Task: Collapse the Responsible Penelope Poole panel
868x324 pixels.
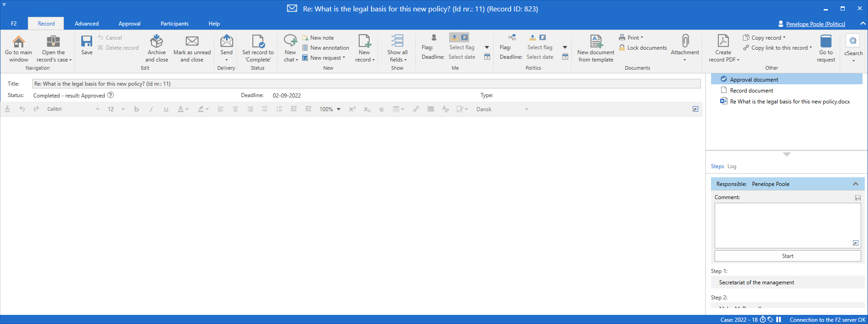Action: point(855,184)
